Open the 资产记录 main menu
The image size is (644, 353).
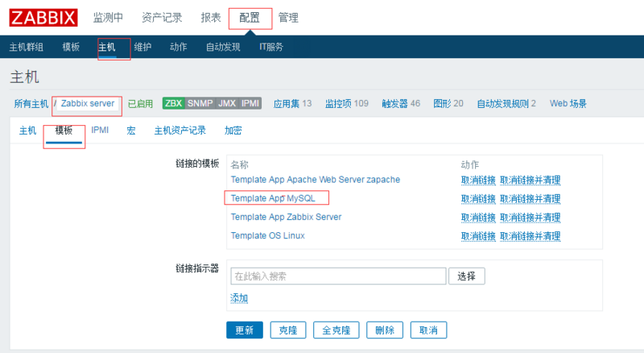pos(162,18)
